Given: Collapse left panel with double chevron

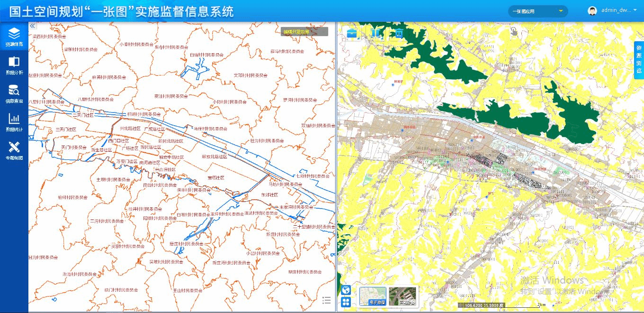Looking at the screenshot, I should pos(33,27).
